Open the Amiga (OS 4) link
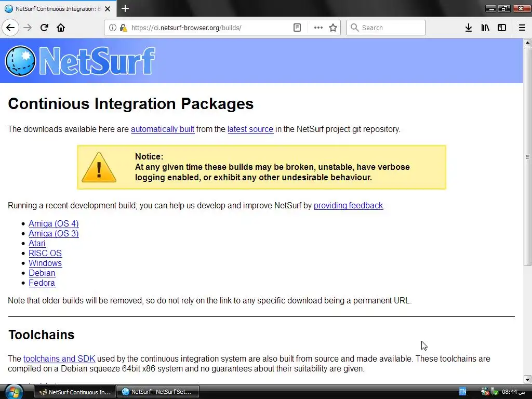532x399 pixels. coord(54,223)
